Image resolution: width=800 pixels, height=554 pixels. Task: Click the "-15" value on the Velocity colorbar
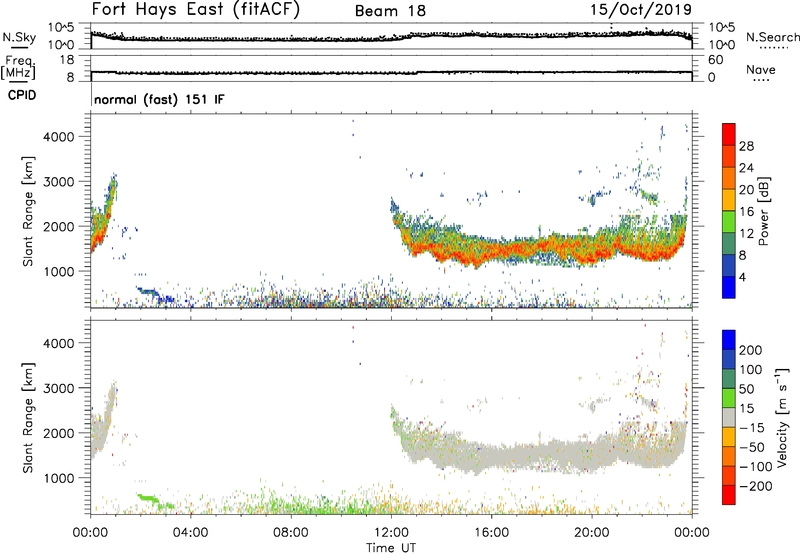point(752,428)
